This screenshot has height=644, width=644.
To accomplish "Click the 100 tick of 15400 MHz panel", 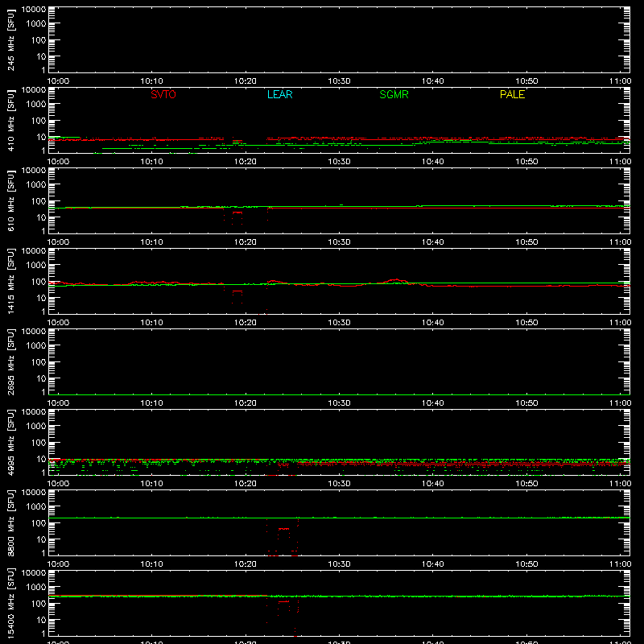I will (39, 604).
